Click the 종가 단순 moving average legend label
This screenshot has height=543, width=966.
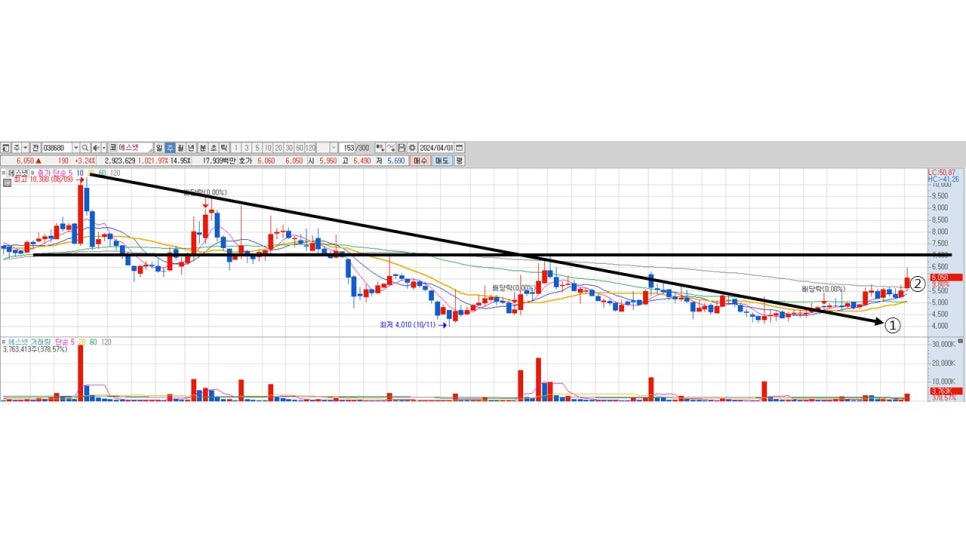[54, 173]
